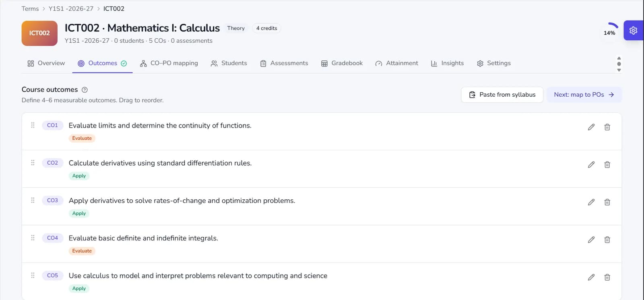The height and width of the screenshot is (300, 644).
Task: Grab the drag handle for CO3
Action: pyautogui.click(x=33, y=200)
